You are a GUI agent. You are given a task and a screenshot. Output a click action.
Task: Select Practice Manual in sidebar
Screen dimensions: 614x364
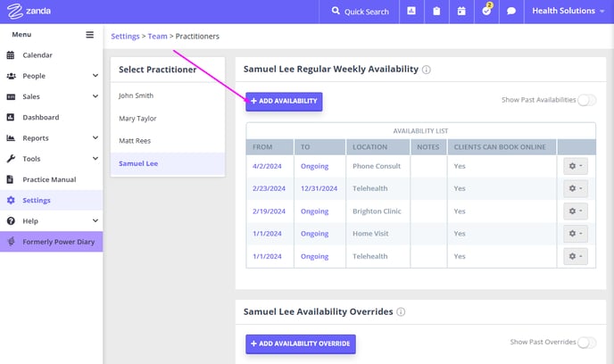tap(51, 179)
